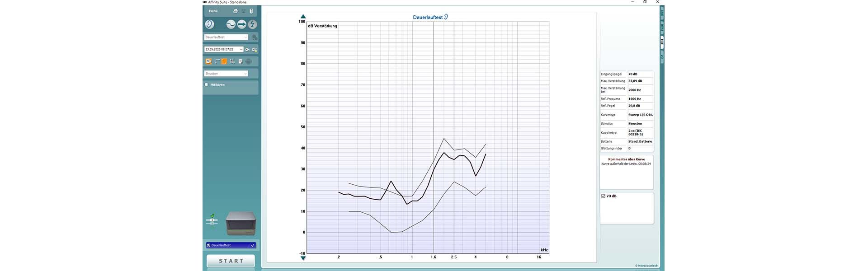This screenshot has height=271, width=868.
Task: Toggle the Dauerlauftest checkbox in test list
Action: point(208,245)
